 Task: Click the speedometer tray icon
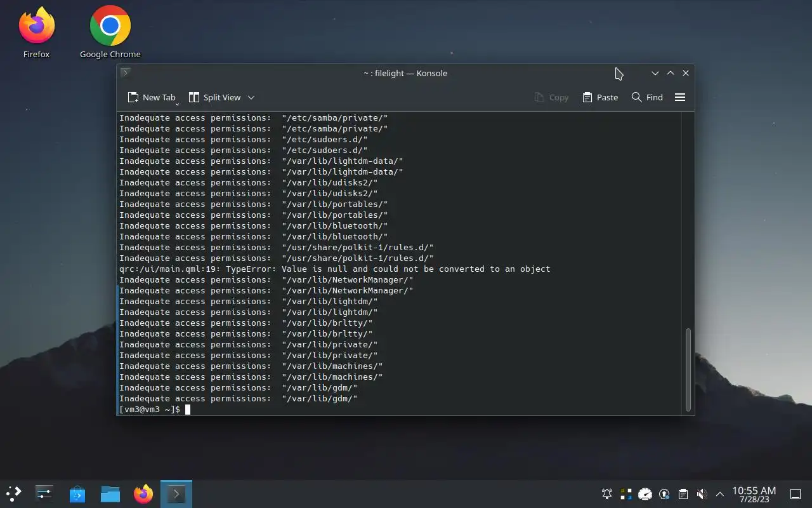click(645, 494)
